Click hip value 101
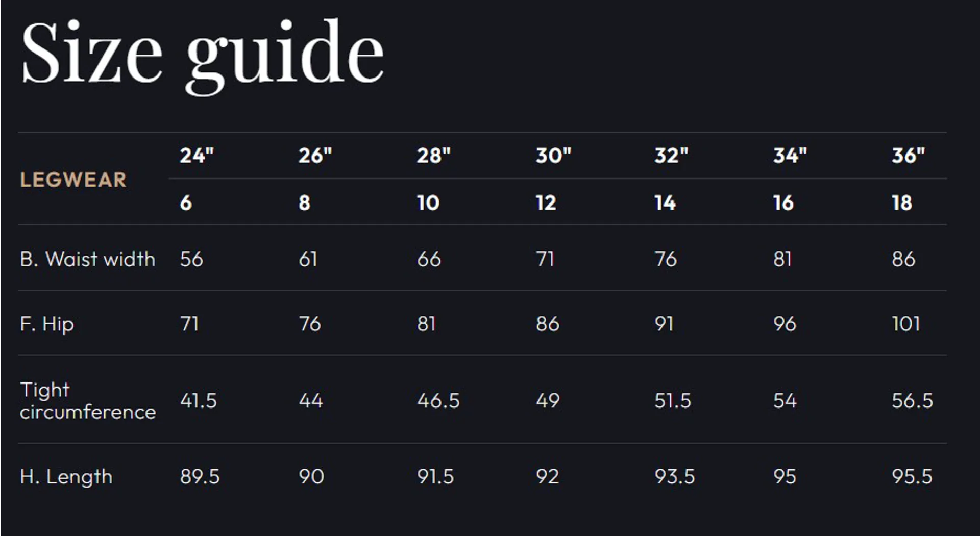The image size is (980, 536). 905,324
